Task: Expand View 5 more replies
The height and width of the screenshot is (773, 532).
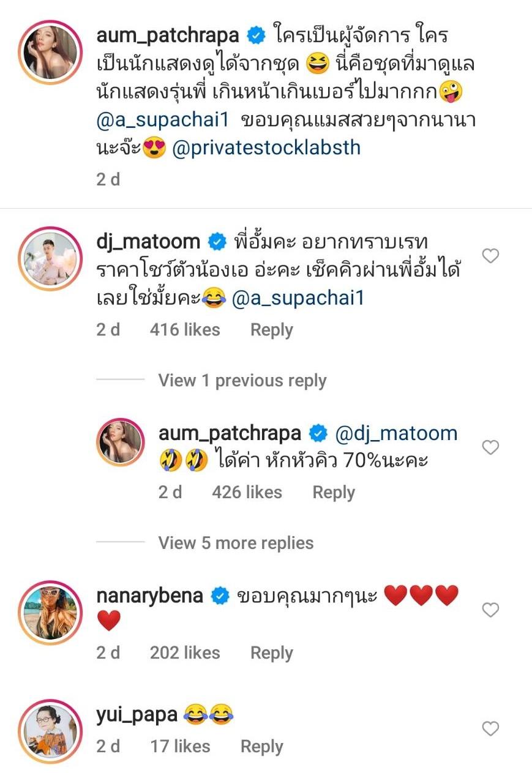Action: (236, 543)
